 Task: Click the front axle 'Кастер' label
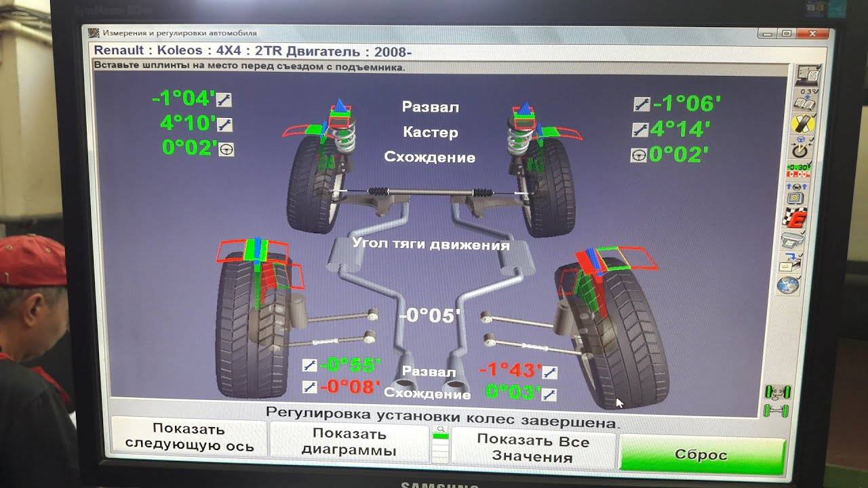click(x=431, y=132)
